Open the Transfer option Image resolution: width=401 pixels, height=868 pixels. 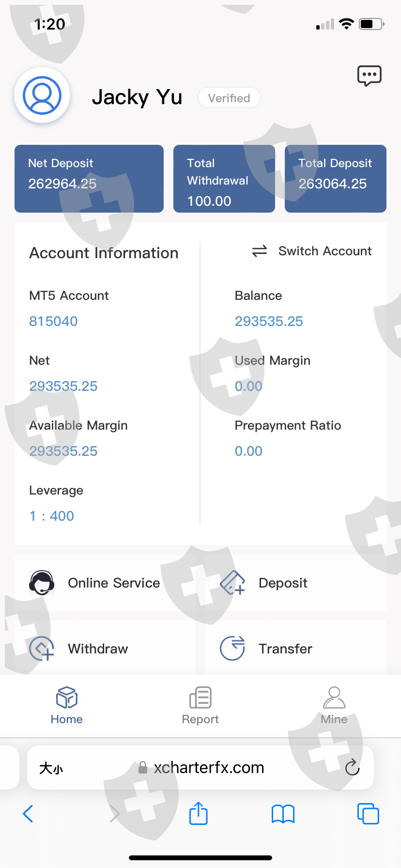point(296,648)
